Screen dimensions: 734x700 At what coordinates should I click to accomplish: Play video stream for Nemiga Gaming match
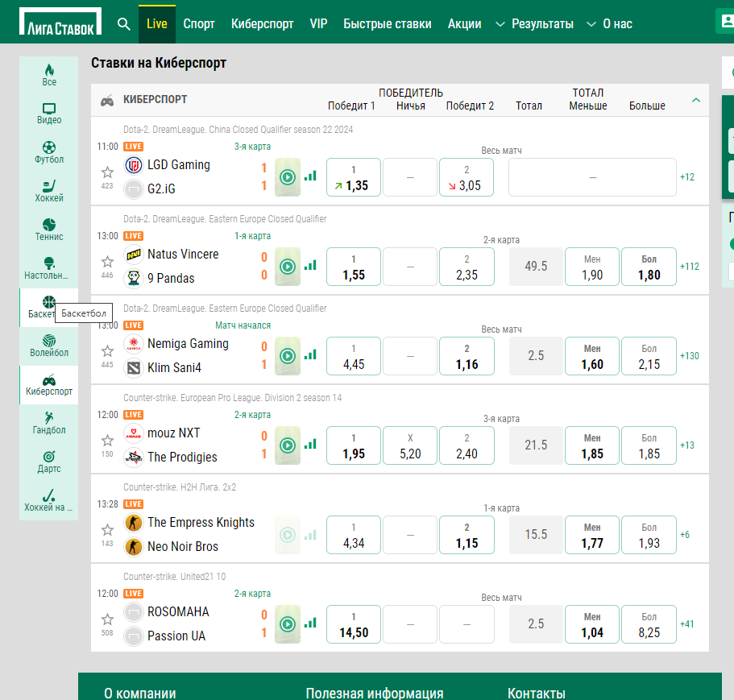(x=288, y=356)
